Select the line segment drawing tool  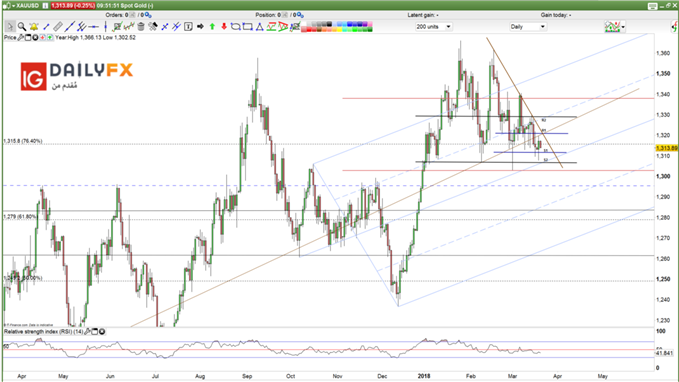tap(46, 27)
